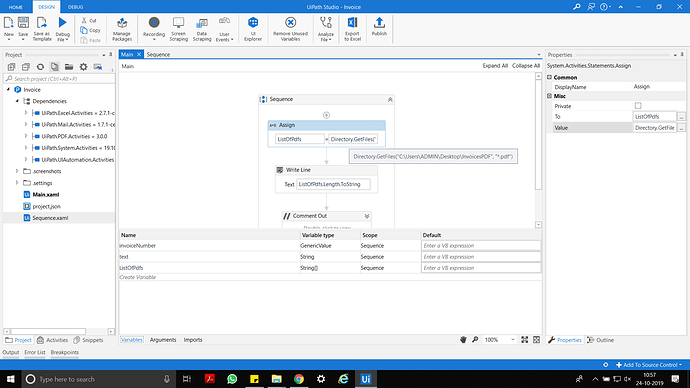Click the Screen Scraping icon
The height and width of the screenshot is (388, 690).
click(x=178, y=29)
